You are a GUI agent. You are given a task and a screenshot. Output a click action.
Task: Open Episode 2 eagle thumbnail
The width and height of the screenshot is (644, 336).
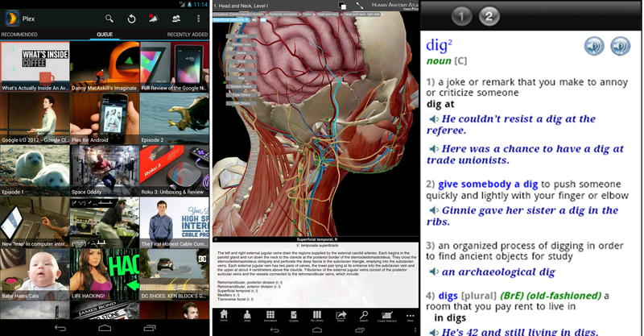pyautogui.click(x=175, y=118)
